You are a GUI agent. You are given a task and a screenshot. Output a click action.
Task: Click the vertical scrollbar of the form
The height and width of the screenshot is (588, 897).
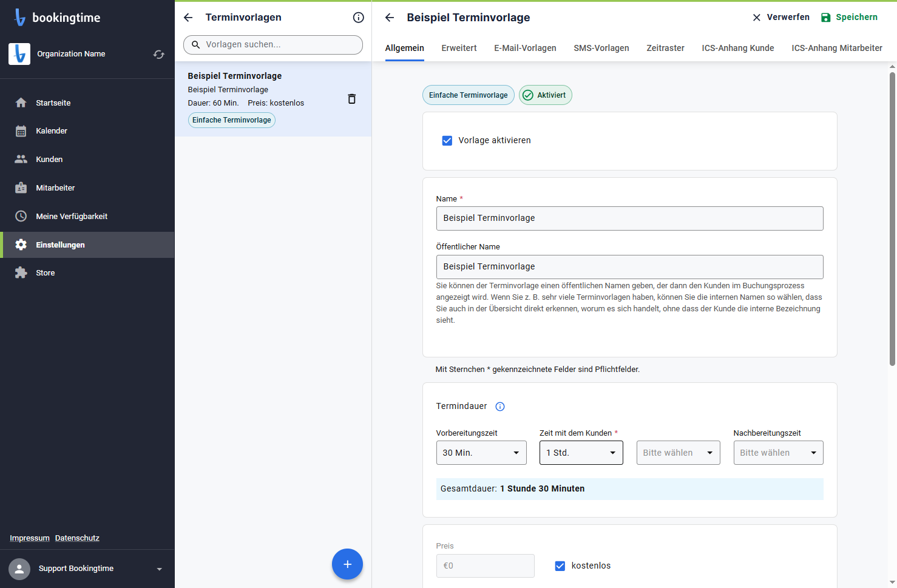point(892,218)
